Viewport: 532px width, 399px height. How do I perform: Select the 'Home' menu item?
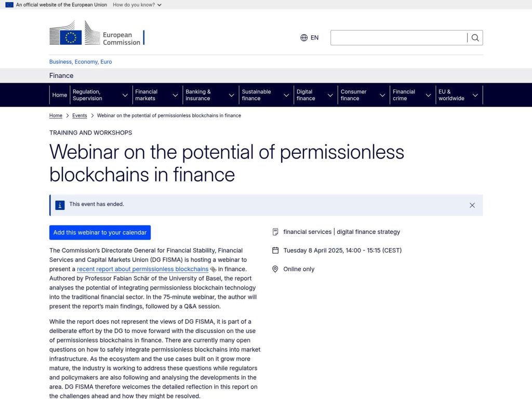coord(59,95)
